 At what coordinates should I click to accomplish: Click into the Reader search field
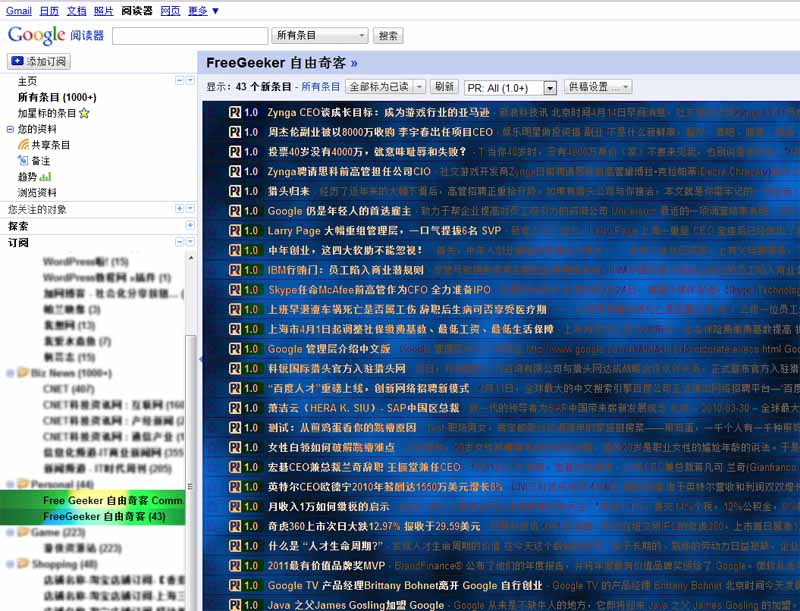[190, 36]
